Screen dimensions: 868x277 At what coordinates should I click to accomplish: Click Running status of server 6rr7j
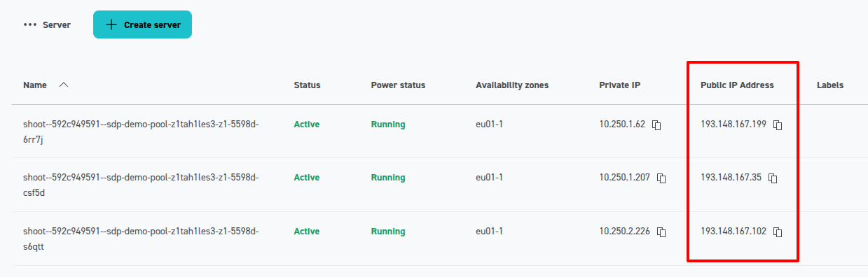[x=388, y=125]
